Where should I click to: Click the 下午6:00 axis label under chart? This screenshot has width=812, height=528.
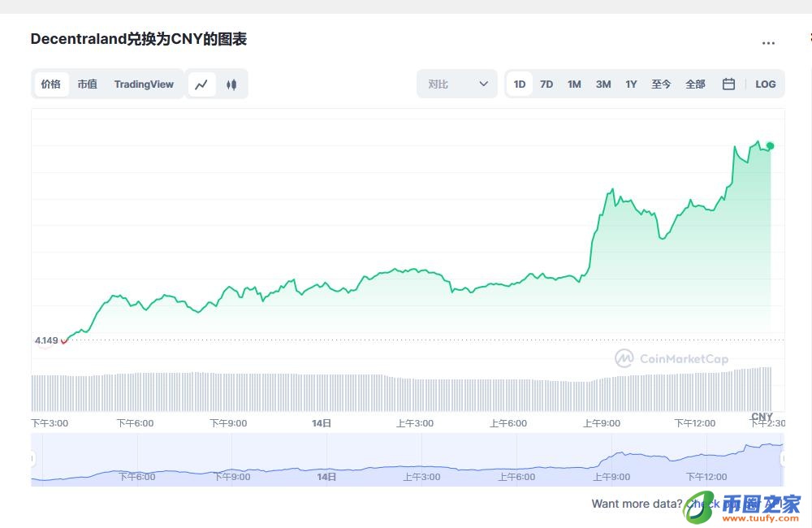click(x=135, y=423)
